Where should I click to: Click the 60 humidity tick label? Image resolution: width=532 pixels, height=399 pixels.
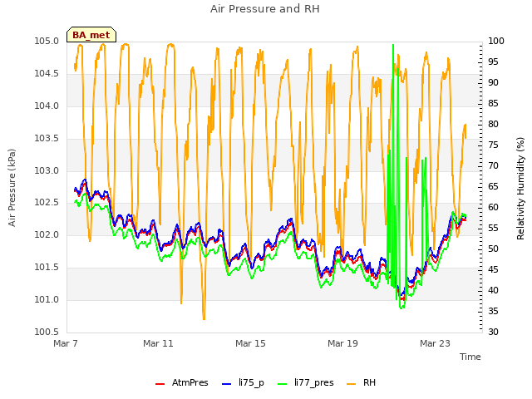(x=493, y=208)
